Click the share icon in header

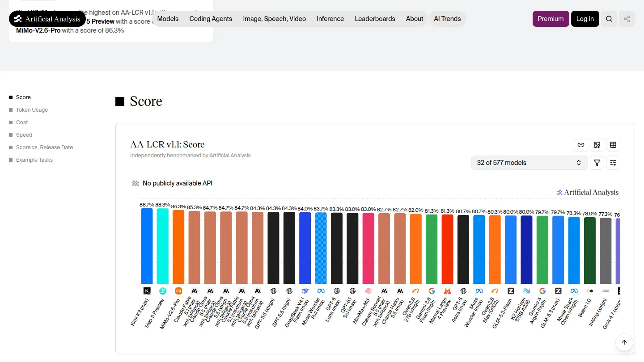(x=627, y=19)
